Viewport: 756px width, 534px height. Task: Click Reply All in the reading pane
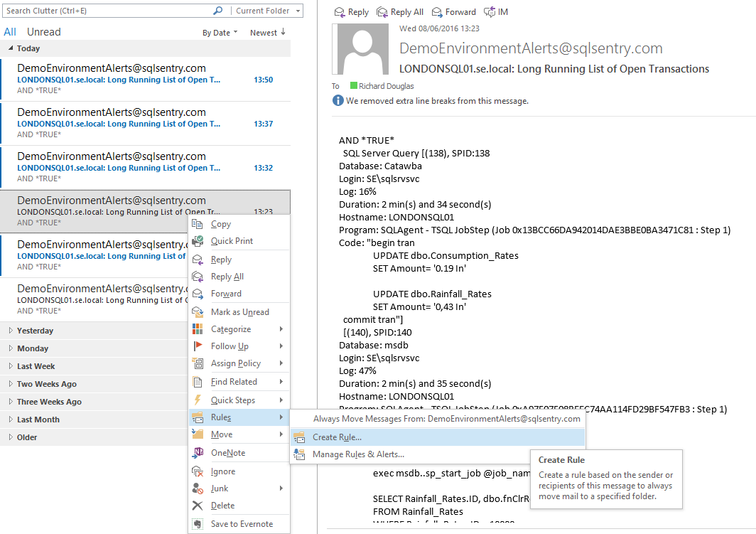click(x=400, y=11)
